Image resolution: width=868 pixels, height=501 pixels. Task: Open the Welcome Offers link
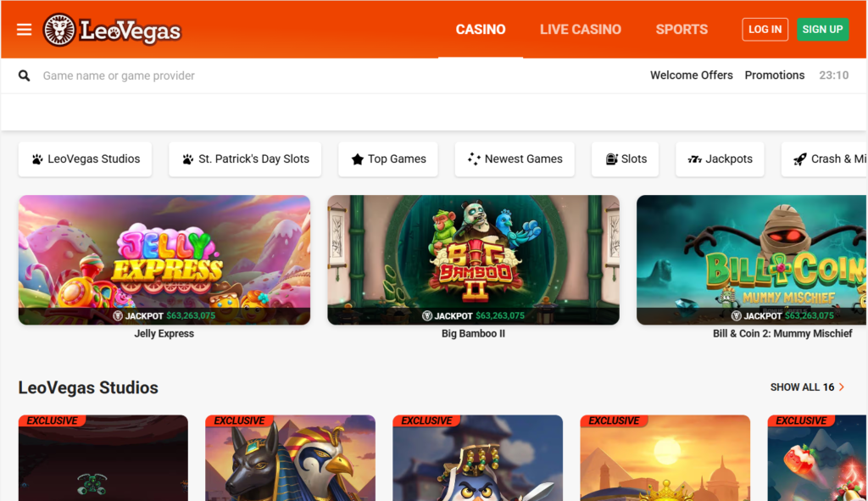[692, 75]
